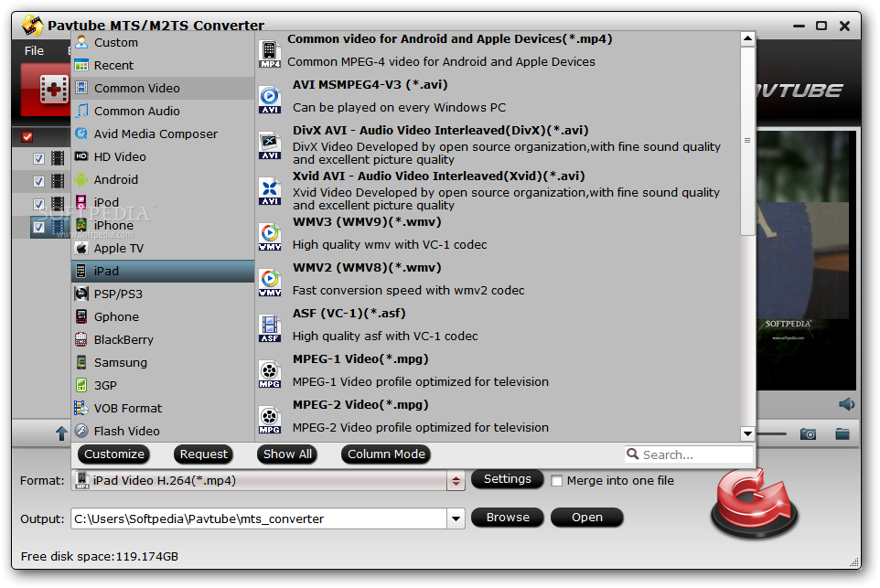Click the volume speaker icon
This screenshot has width=880, height=588.
[847, 404]
